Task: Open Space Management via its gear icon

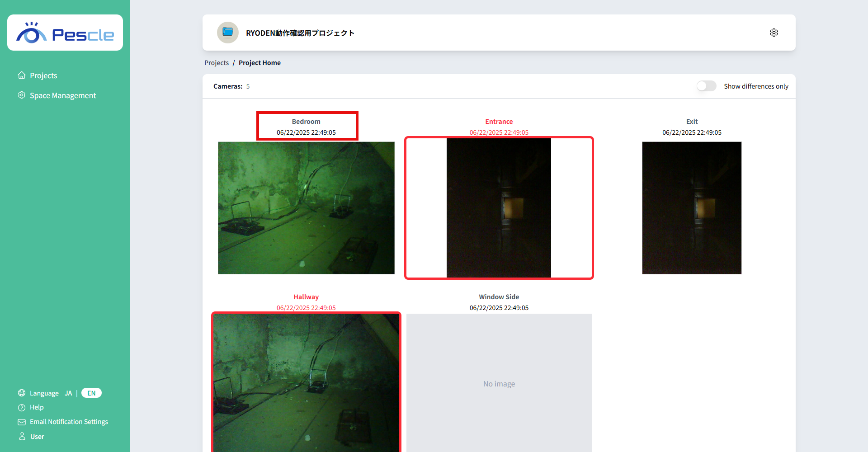Action: click(x=22, y=95)
